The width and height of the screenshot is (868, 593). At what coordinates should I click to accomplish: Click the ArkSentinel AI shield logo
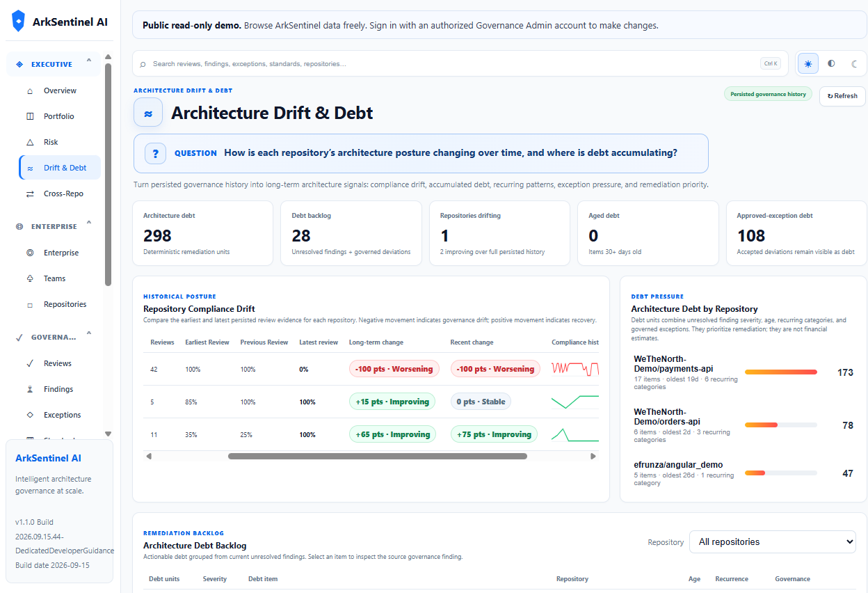click(x=19, y=22)
